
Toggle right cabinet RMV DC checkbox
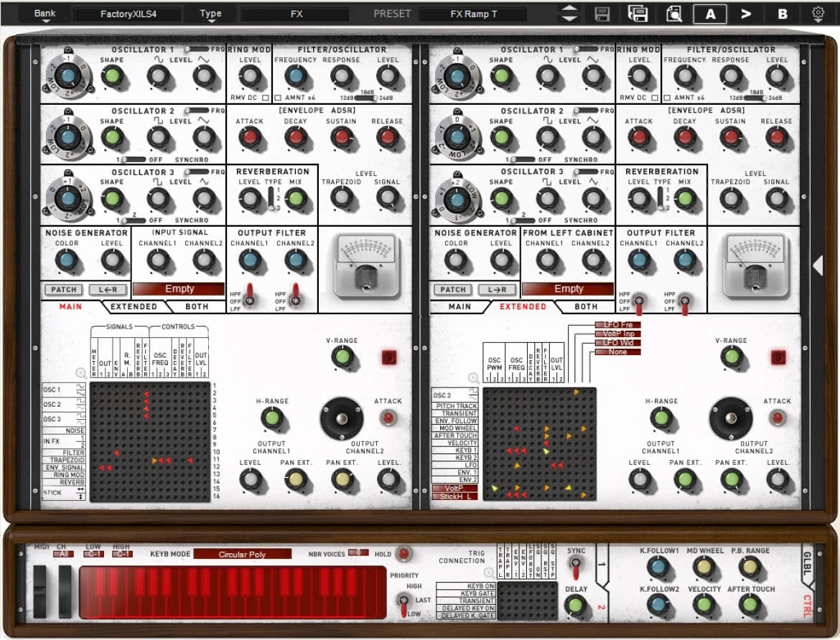click(x=655, y=98)
